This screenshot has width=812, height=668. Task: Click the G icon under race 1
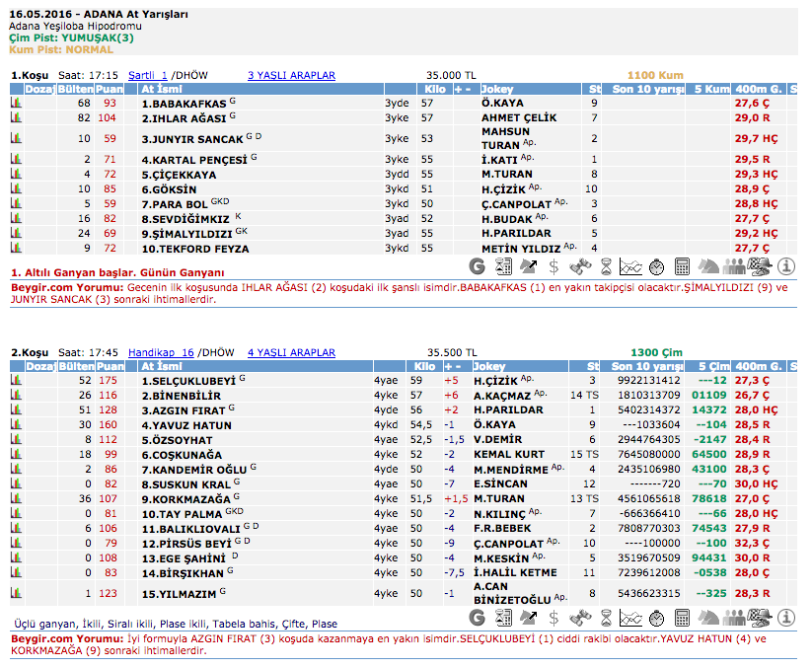pyautogui.click(x=478, y=265)
